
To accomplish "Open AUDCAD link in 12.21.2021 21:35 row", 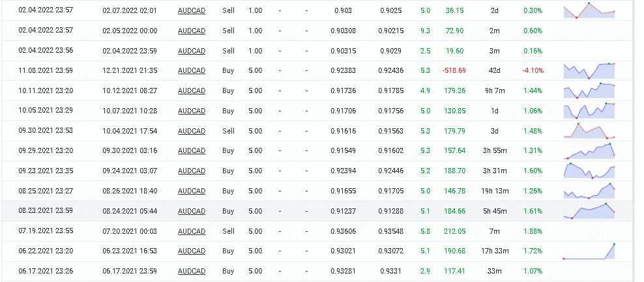I will tap(192, 70).
